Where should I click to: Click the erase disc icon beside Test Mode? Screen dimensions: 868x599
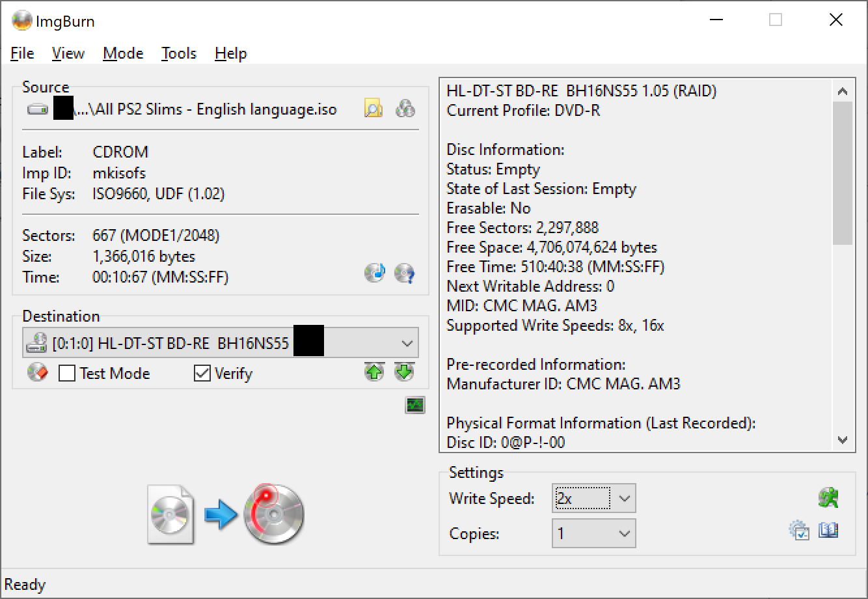click(x=37, y=373)
